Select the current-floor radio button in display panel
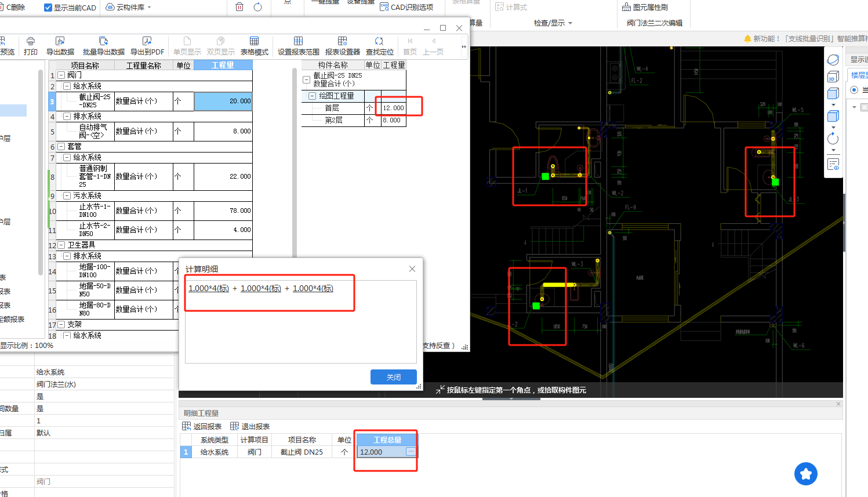The height and width of the screenshot is (497, 868). [x=854, y=90]
